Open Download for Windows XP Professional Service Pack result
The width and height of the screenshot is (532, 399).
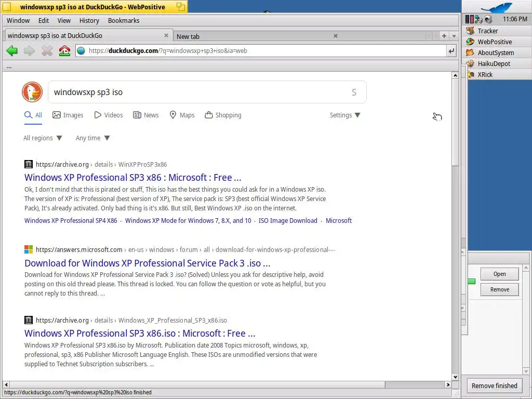pos(147,263)
